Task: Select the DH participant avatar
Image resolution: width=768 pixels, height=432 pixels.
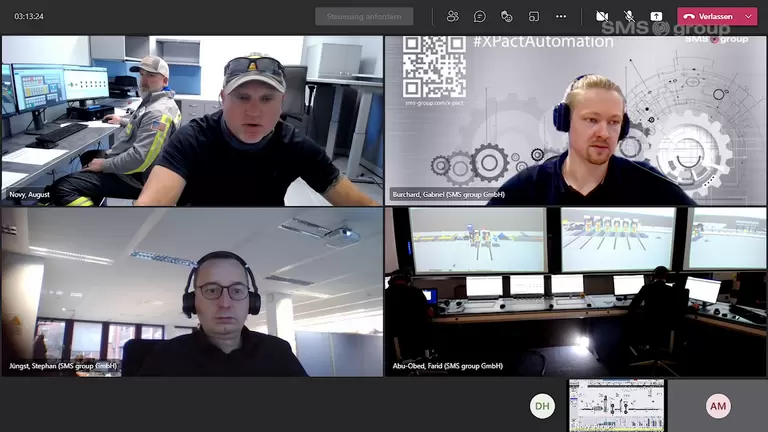Action: [542, 405]
